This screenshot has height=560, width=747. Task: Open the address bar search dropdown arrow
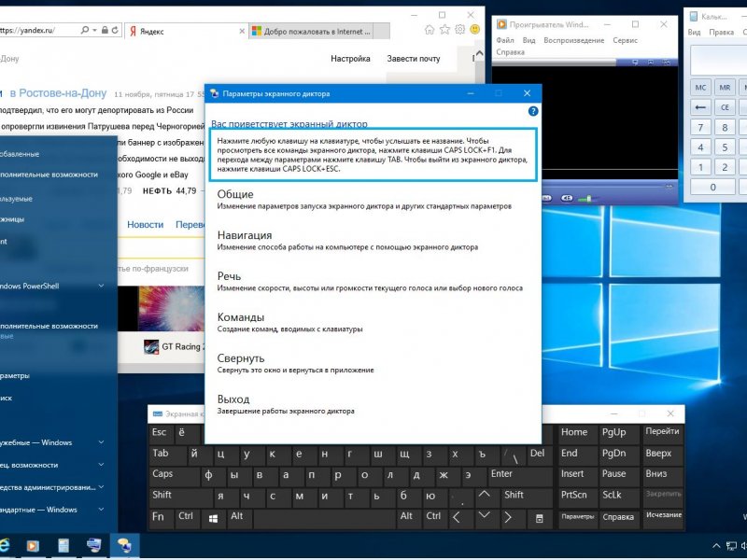tap(94, 30)
